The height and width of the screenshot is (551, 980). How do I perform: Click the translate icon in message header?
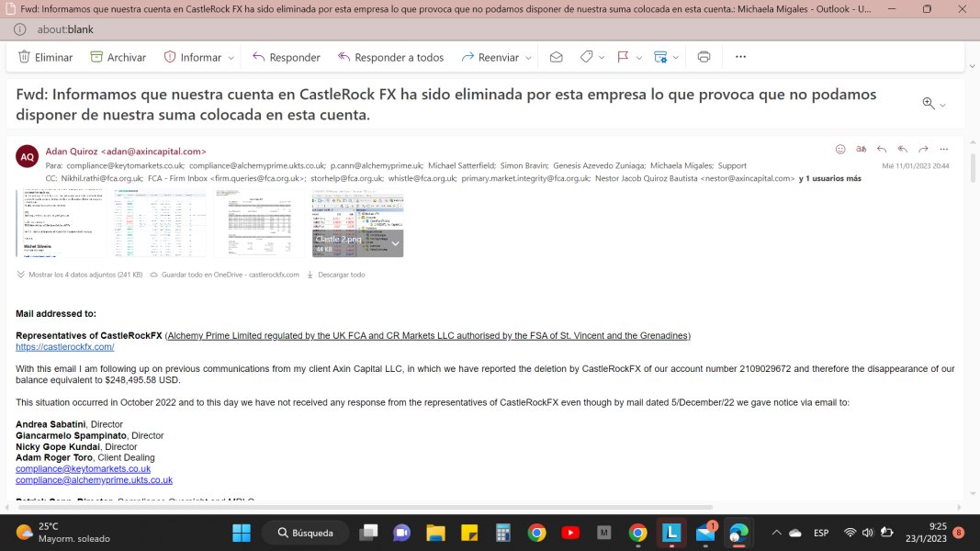click(862, 150)
